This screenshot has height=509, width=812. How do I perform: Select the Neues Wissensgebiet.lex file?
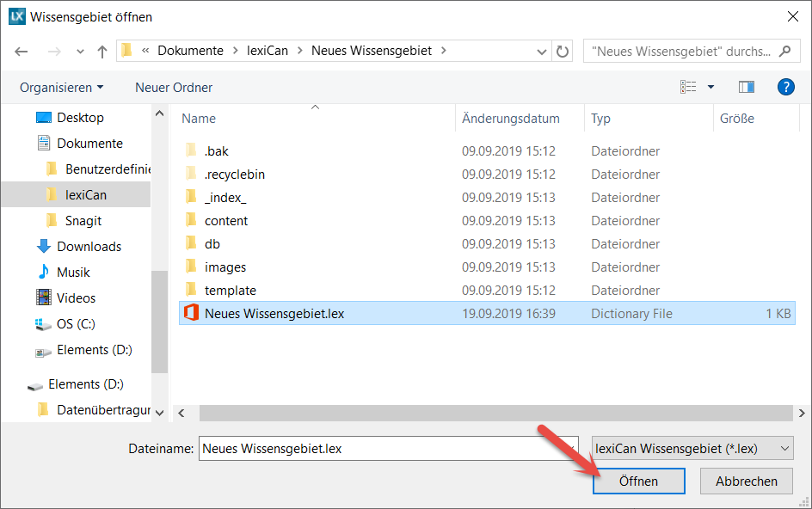point(274,314)
